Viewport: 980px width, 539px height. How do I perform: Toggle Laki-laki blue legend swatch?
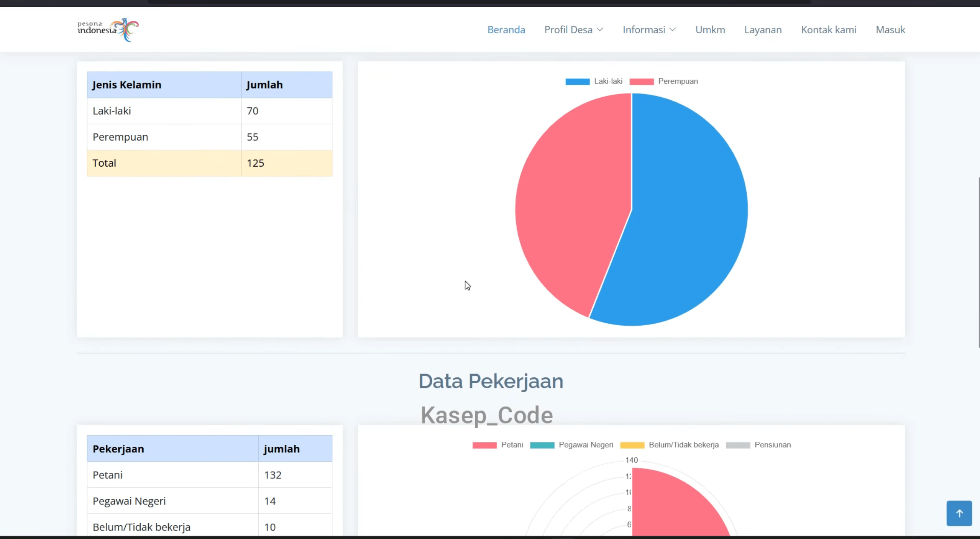coord(577,81)
